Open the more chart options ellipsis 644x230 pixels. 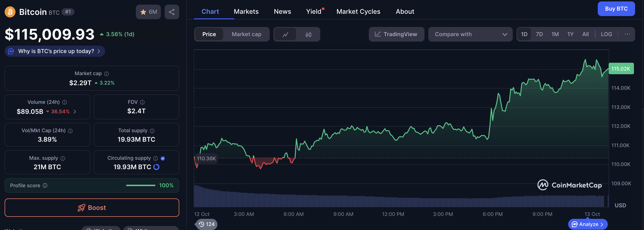pos(627,34)
